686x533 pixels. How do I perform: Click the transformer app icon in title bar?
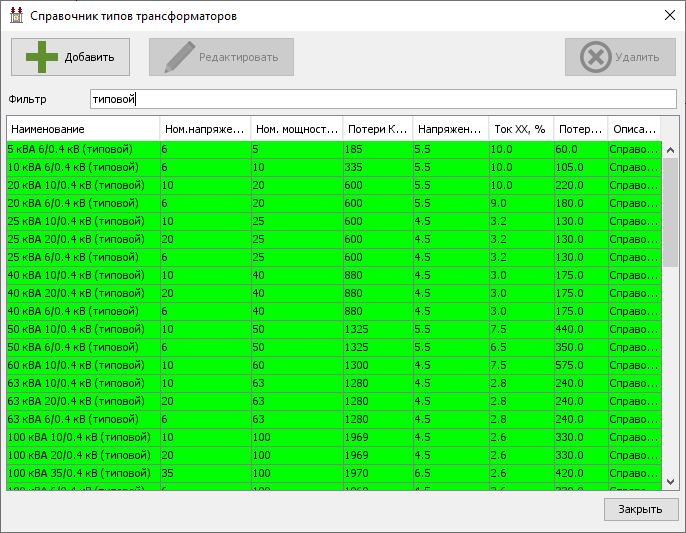(16, 15)
